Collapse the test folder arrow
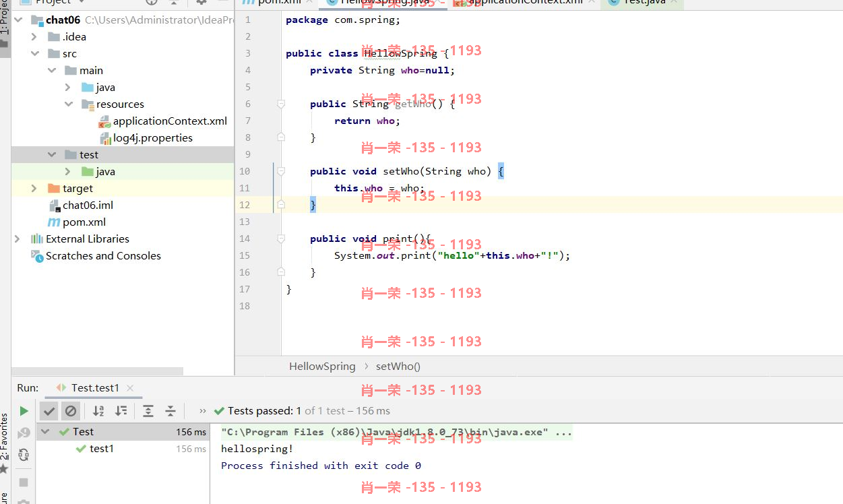Viewport: 843px width, 504px height. (x=51, y=155)
